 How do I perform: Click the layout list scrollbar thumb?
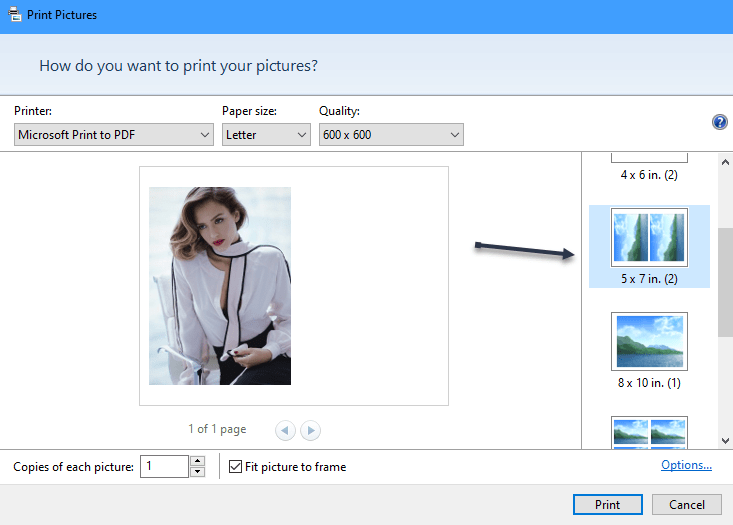click(725, 280)
